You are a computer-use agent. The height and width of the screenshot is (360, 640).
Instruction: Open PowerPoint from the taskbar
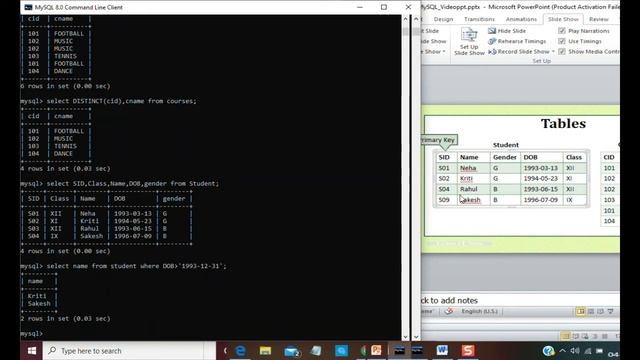(376, 350)
